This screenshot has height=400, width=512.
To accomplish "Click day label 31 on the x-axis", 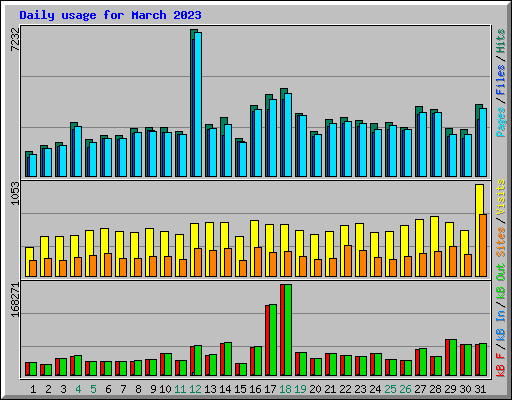I will tap(480, 389).
